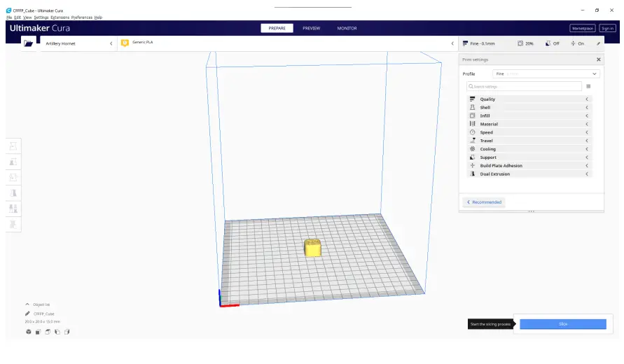This screenshot has height=364, width=624.
Task: Select the Move tool in left toolbar
Action: coord(13,146)
